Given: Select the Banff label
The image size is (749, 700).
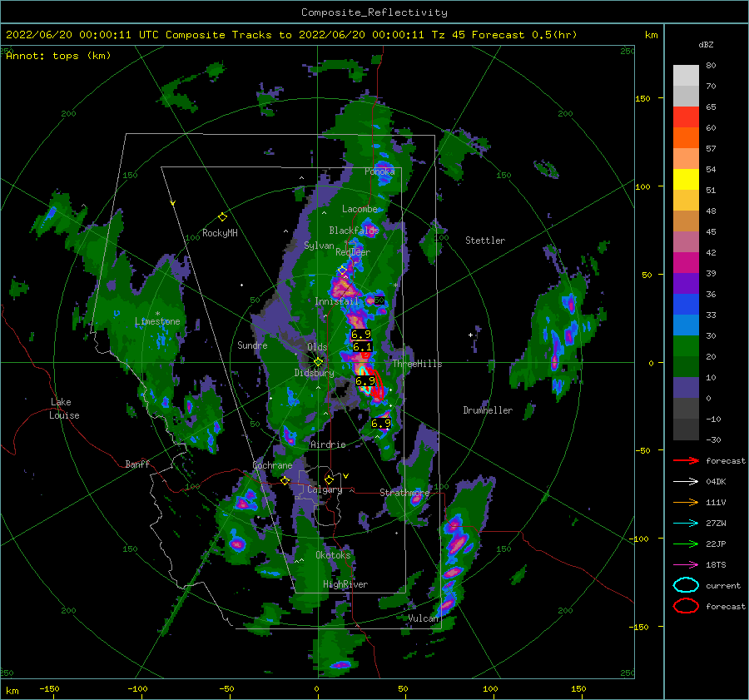Looking at the screenshot, I should [137, 464].
